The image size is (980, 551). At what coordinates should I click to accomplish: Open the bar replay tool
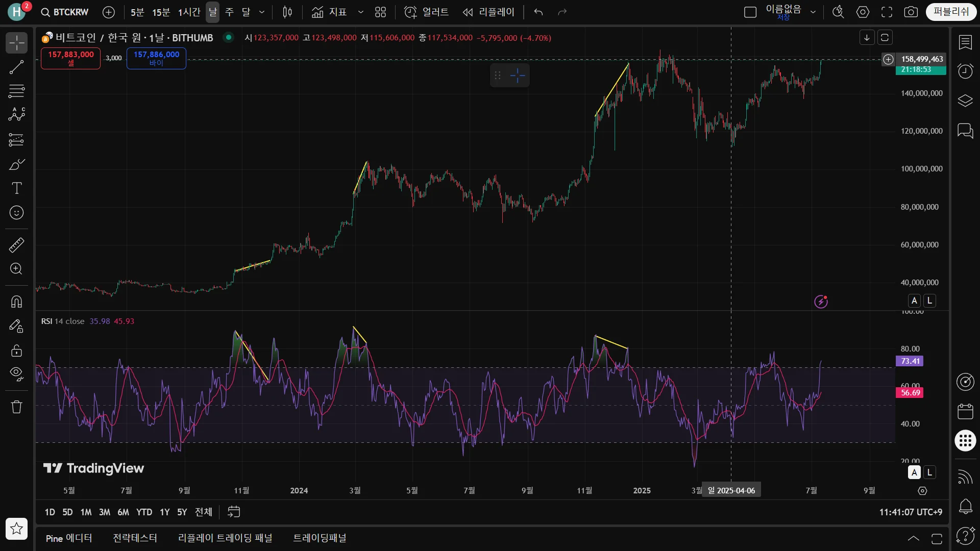tap(488, 12)
